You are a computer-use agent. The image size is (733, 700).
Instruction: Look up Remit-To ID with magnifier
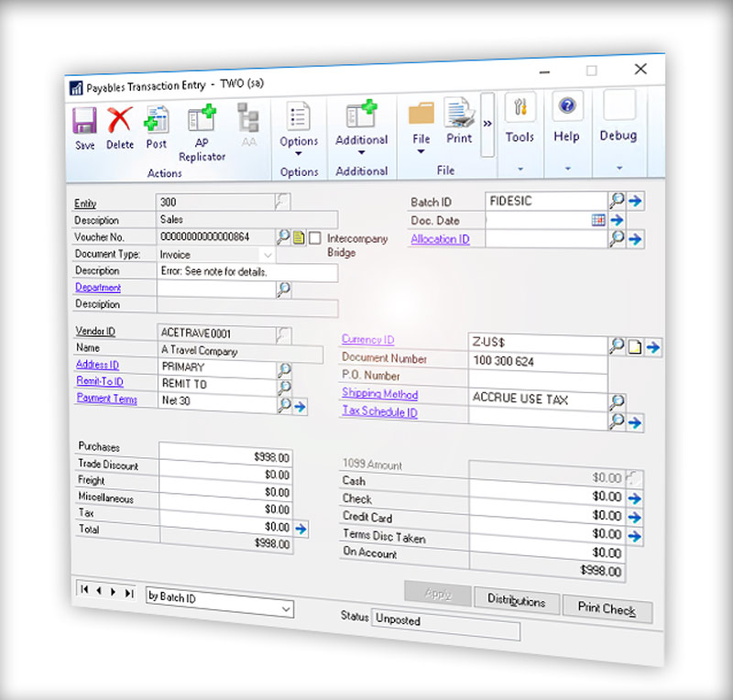tap(284, 388)
